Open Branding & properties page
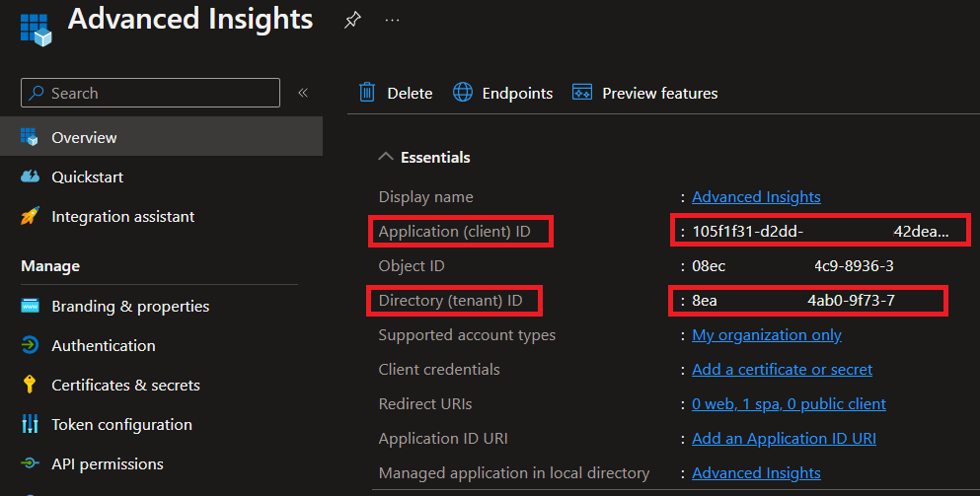This screenshot has width=980, height=496. click(130, 306)
